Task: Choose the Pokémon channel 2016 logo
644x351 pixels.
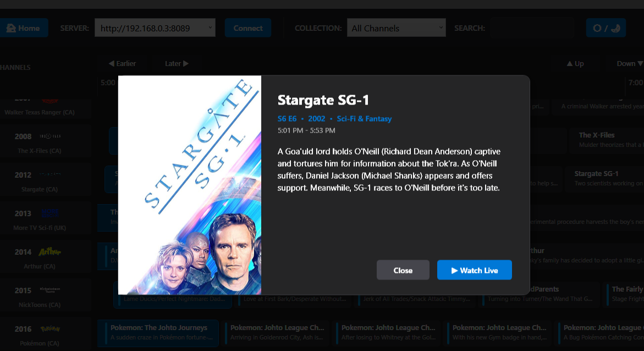Action: click(49, 329)
